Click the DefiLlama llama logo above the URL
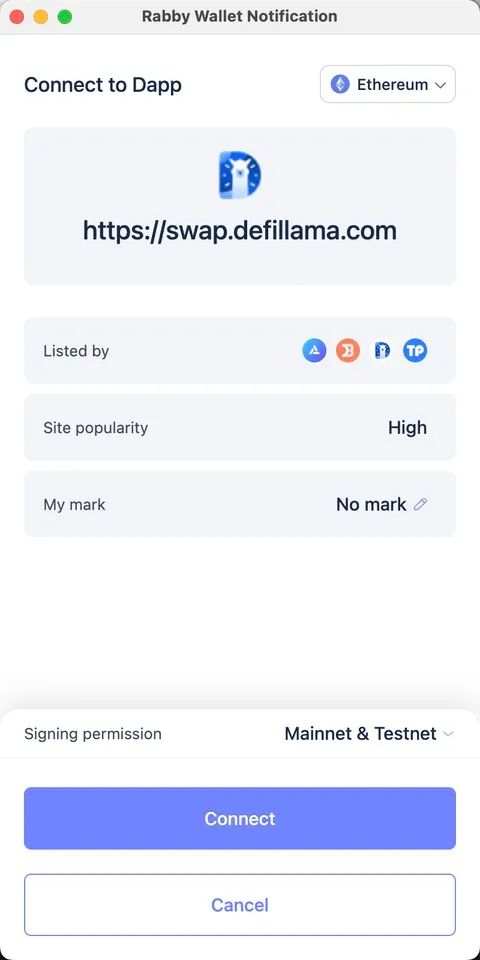The width and height of the screenshot is (480, 960). (x=240, y=175)
